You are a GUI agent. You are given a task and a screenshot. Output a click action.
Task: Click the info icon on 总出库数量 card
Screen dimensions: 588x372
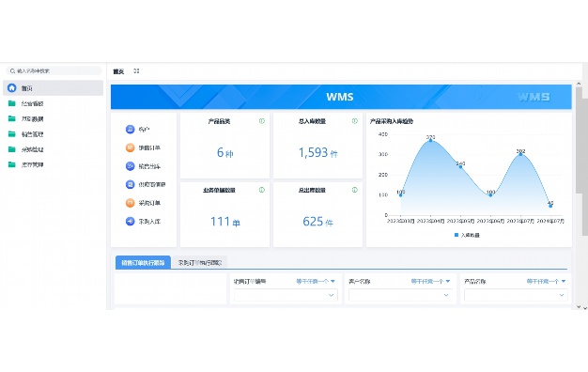pos(355,190)
